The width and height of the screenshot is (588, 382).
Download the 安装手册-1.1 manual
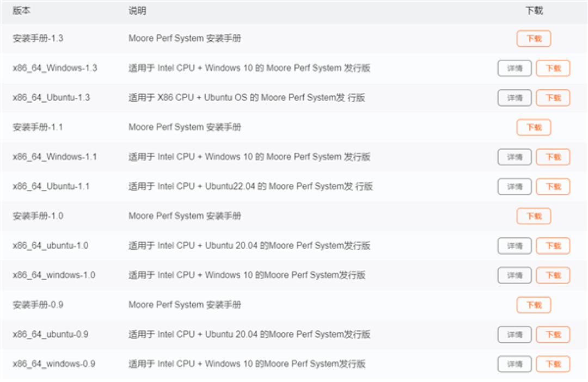(534, 127)
